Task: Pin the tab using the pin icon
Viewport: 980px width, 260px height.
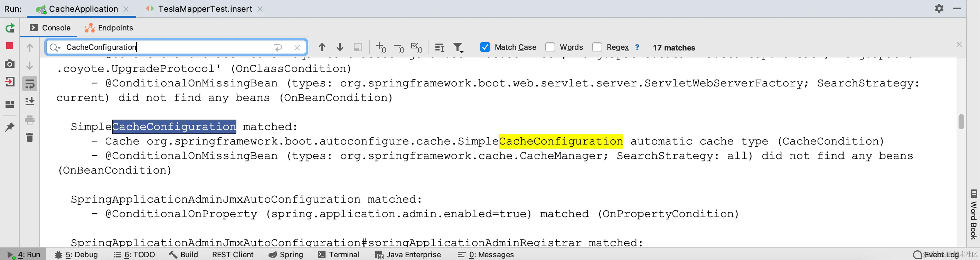Action: click(x=10, y=127)
